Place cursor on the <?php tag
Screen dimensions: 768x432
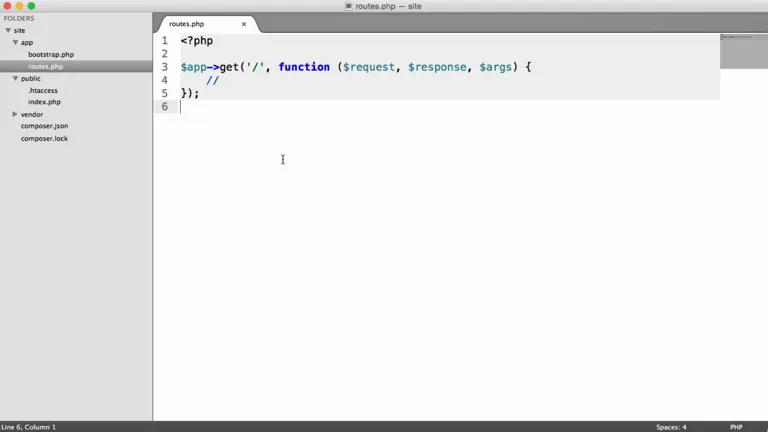click(197, 41)
